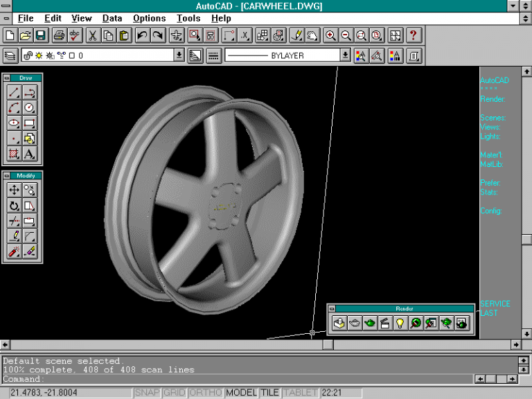Open the Help menu

221,18
